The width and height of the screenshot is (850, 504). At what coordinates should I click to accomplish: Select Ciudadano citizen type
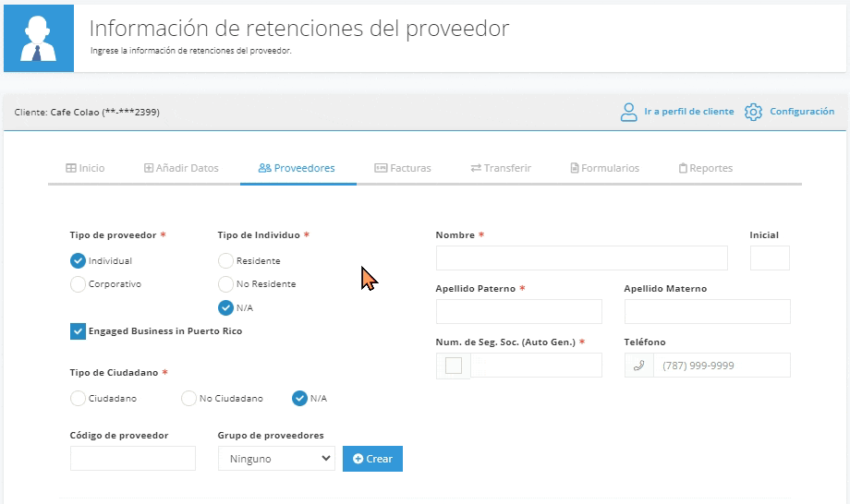pos(78,399)
